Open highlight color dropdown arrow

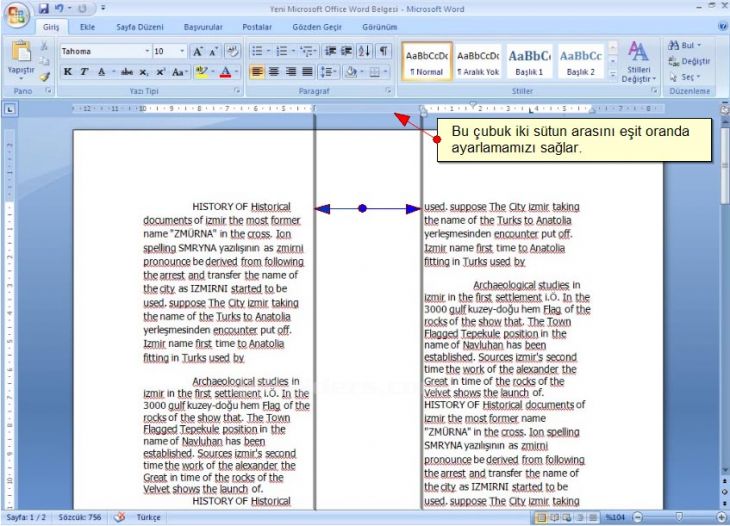point(213,72)
